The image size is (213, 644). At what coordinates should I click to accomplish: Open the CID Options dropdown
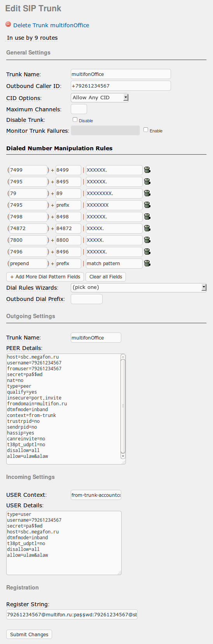[100, 98]
